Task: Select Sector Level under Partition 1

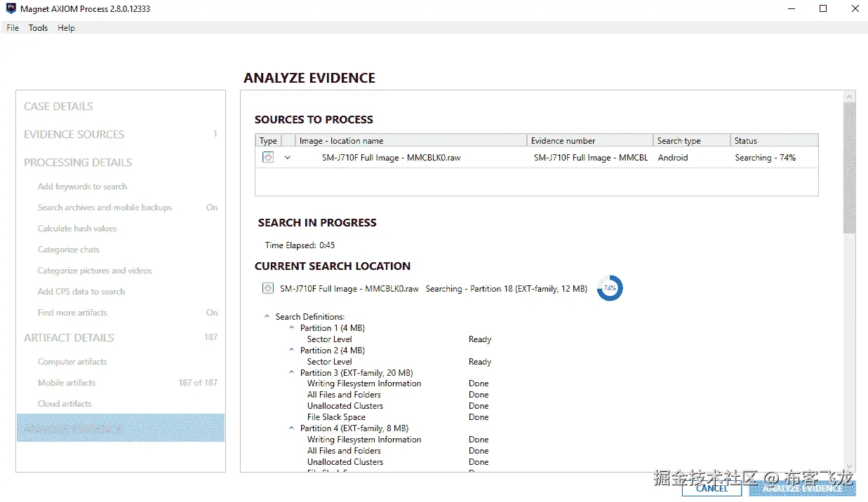Action: pos(330,339)
